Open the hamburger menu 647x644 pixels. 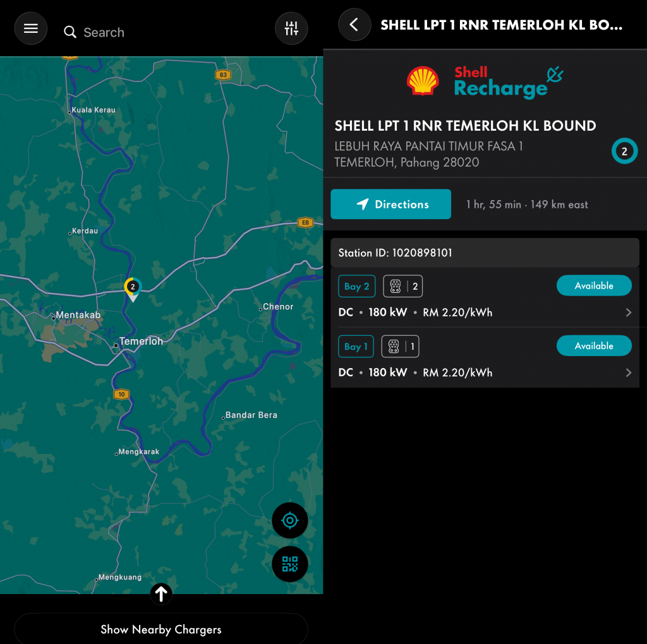pyautogui.click(x=30, y=28)
